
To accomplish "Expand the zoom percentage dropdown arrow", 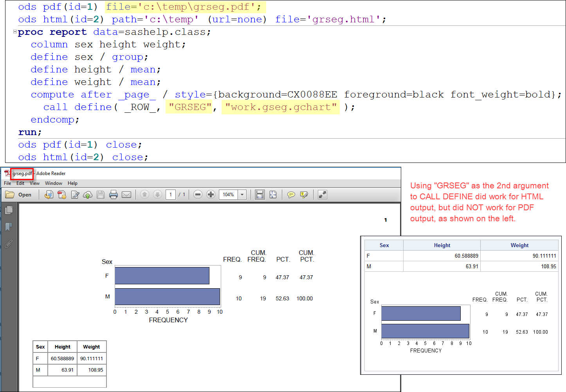I will (x=242, y=195).
